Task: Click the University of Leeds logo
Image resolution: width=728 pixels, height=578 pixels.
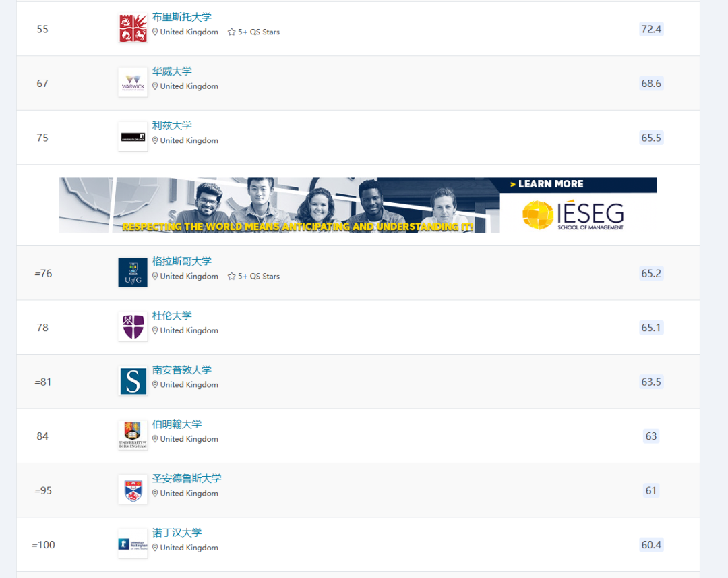Action: point(133,137)
